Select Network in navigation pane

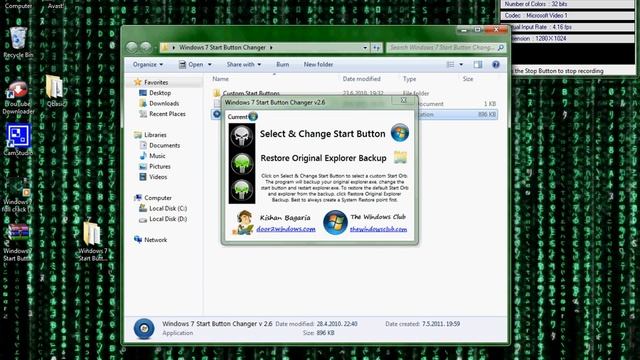coord(155,240)
